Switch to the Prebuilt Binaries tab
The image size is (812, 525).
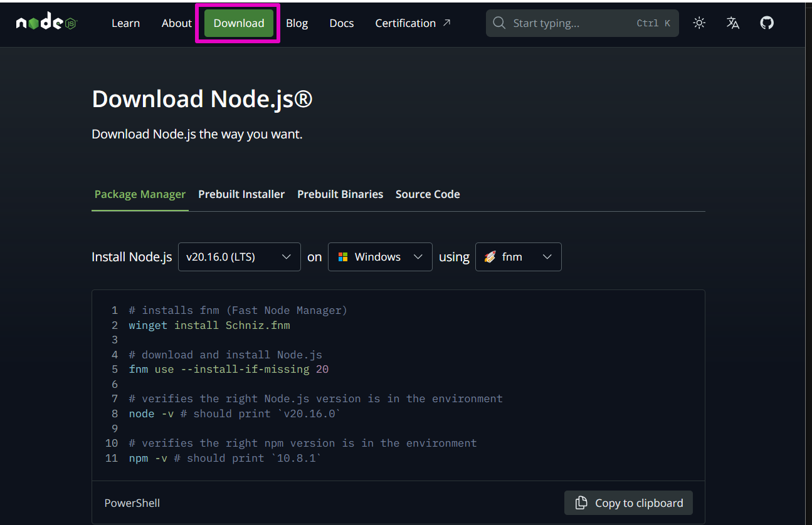(340, 194)
